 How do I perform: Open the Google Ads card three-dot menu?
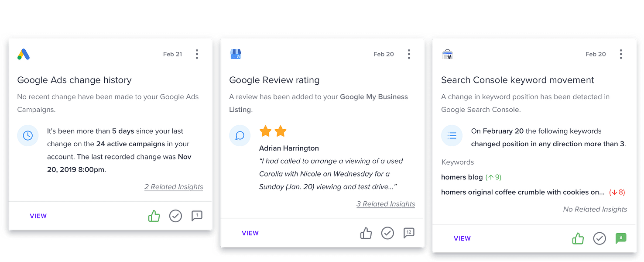[x=197, y=54]
